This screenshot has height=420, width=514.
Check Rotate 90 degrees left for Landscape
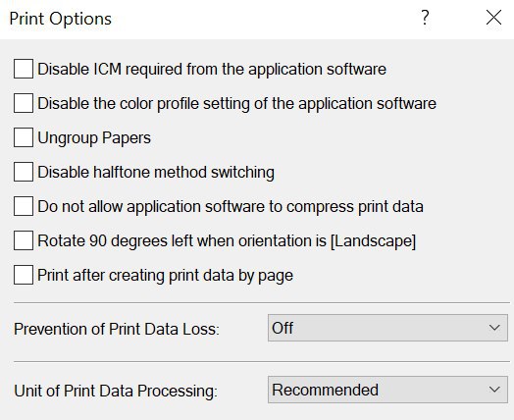[x=24, y=240]
